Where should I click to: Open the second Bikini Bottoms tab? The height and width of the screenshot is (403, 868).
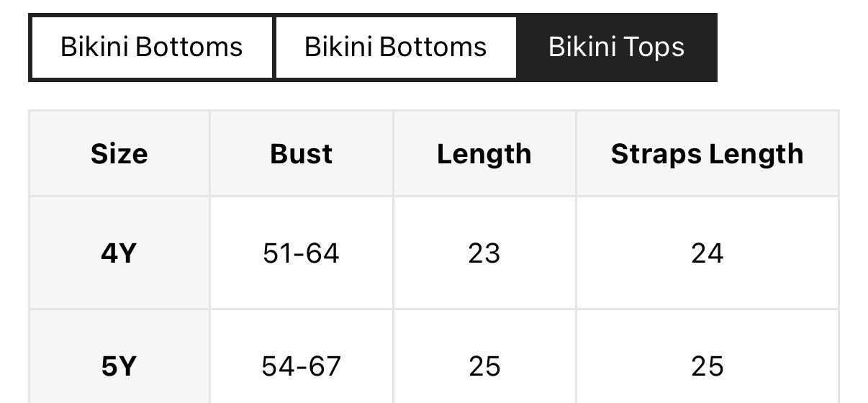(395, 47)
